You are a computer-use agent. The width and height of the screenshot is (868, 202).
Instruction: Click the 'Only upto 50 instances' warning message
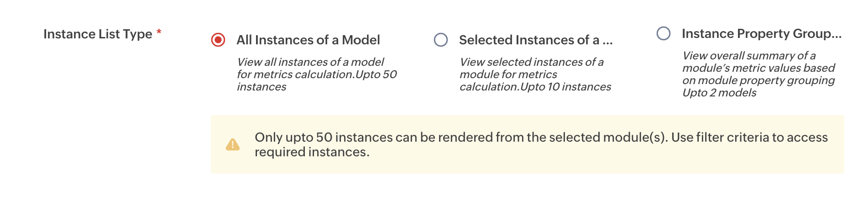[x=541, y=137]
